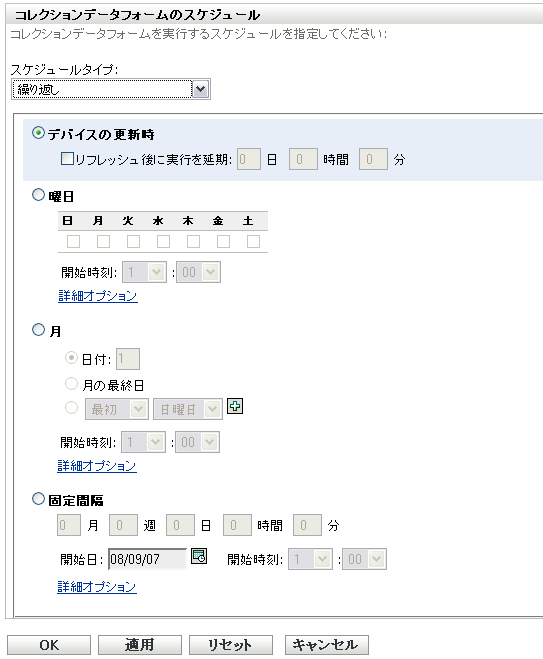Check the 金 (Friday) weekday checkbox
Screen dimensions: 543x659
(223, 242)
